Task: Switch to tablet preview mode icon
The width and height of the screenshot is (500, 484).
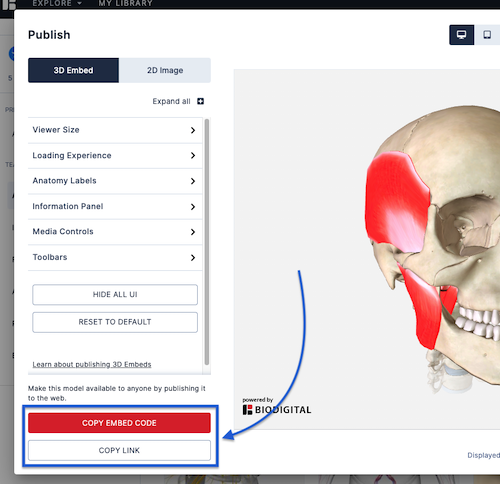Action: tap(487, 35)
